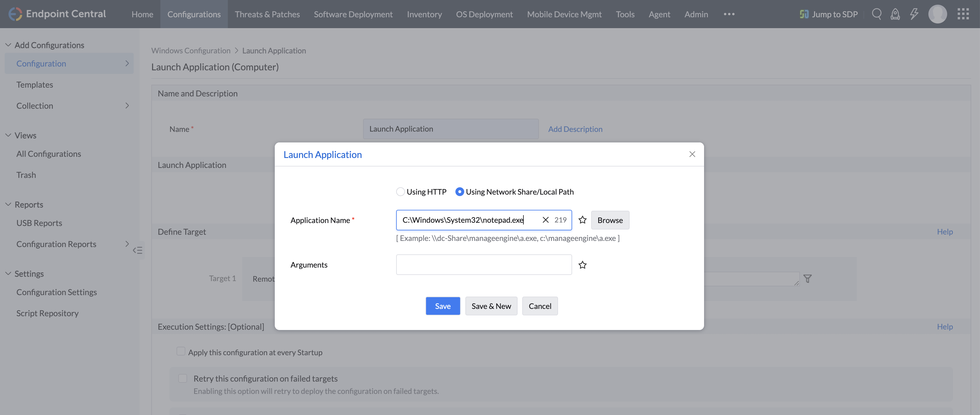Open the Inventory menu
The image size is (980, 415).
(x=424, y=14)
